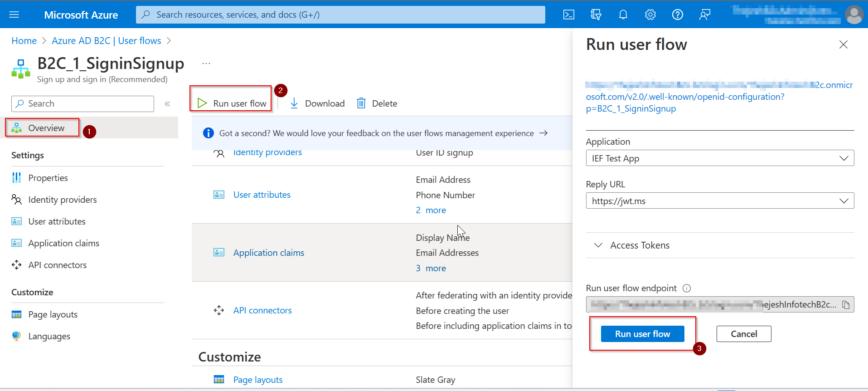Open Languages in side menu

pyautogui.click(x=49, y=336)
